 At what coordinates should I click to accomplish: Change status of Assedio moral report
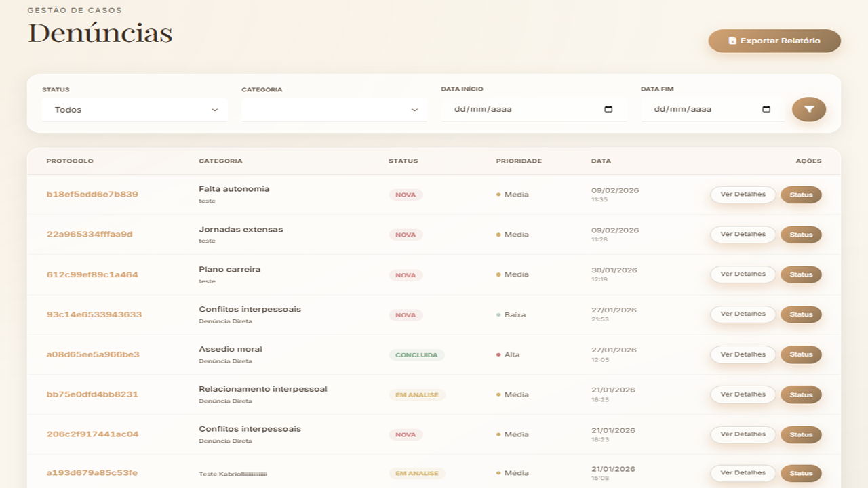(801, 354)
